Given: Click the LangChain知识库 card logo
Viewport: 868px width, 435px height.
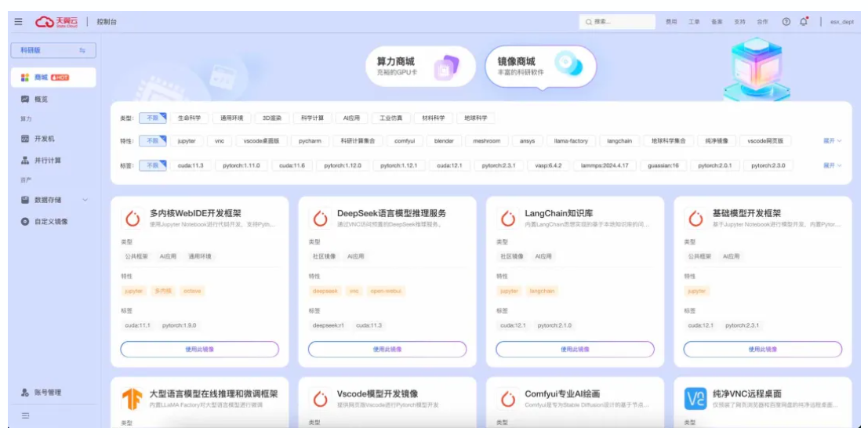Looking at the screenshot, I should click(507, 219).
